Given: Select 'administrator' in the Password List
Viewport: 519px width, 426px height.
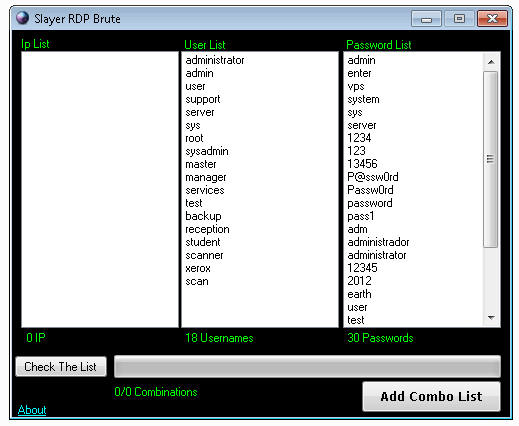Looking at the screenshot, I should click(377, 255).
